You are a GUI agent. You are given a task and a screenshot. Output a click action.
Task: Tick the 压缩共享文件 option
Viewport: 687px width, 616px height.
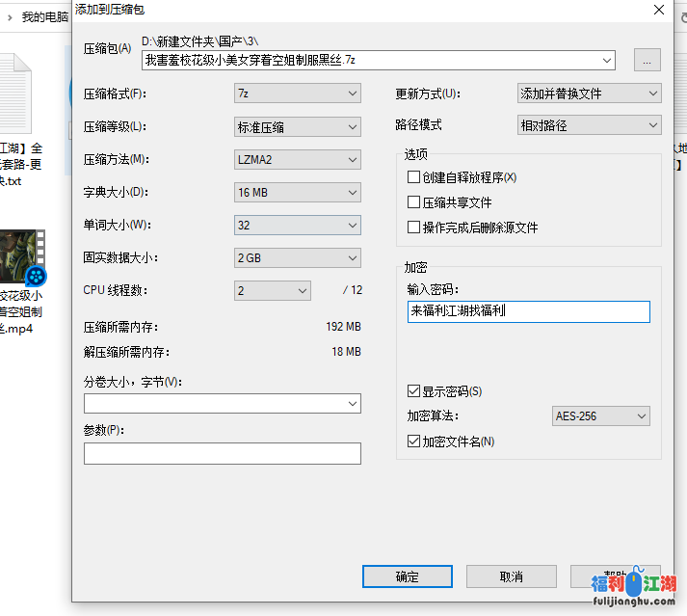pos(414,202)
